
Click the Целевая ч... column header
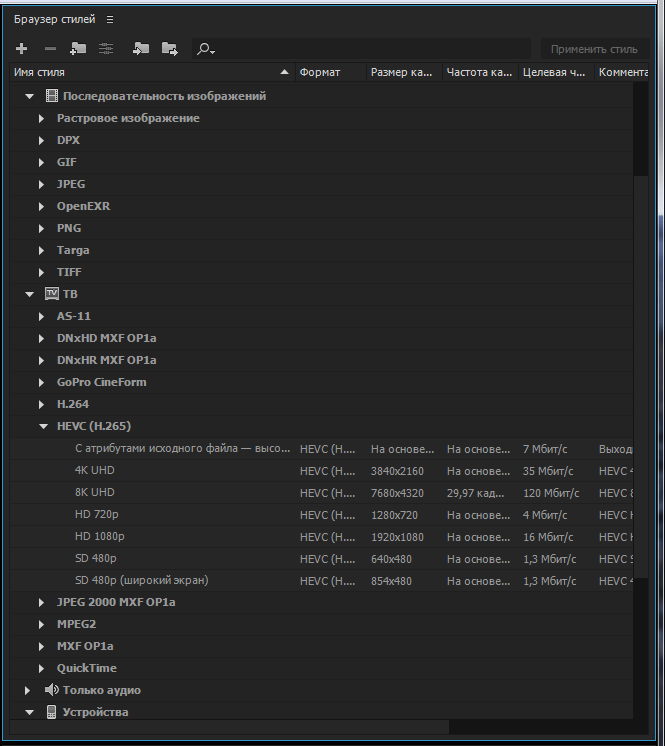pyautogui.click(x=556, y=72)
